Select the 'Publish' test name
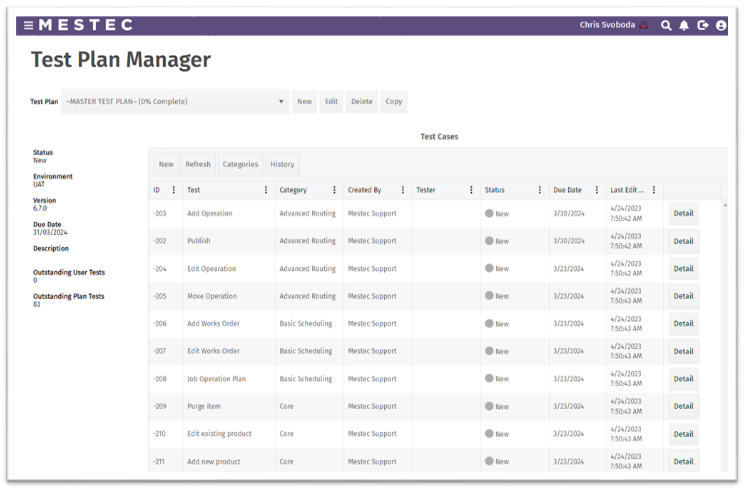 [x=198, y=241]
